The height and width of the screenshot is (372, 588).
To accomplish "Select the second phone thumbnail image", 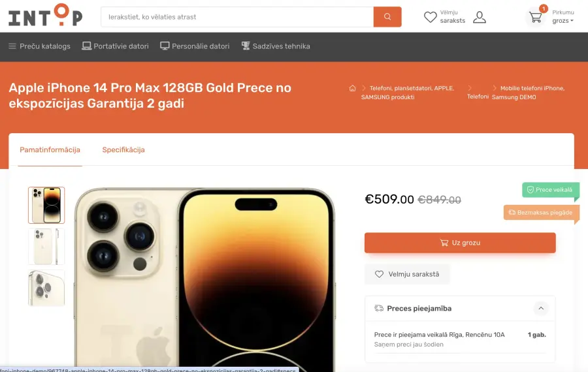I will coord(46,247).
